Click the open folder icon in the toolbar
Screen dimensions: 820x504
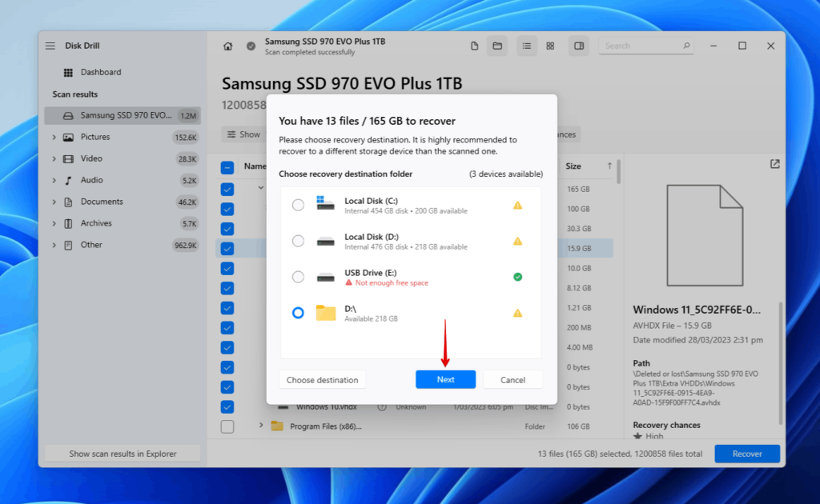coord(497,46)
